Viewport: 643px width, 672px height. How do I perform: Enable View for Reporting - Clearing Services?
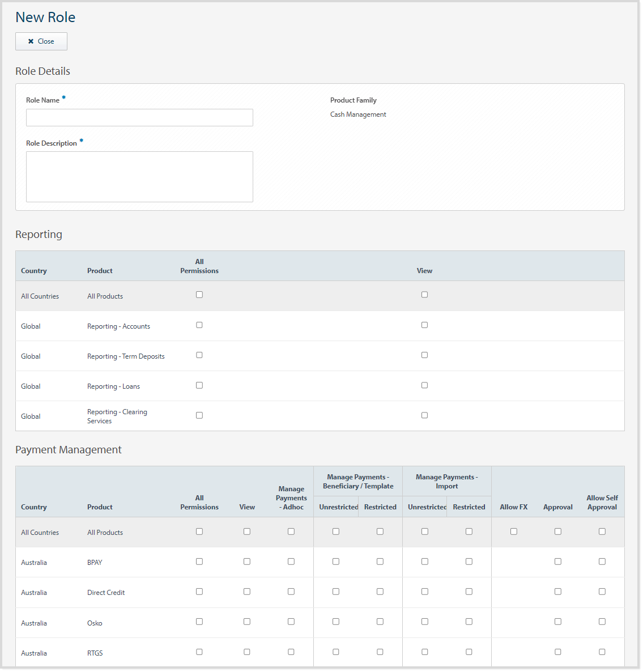click(x=424, y=415)
